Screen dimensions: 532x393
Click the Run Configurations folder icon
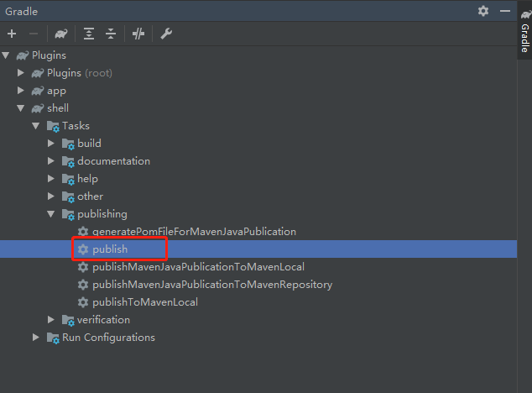tap(53, 338)
